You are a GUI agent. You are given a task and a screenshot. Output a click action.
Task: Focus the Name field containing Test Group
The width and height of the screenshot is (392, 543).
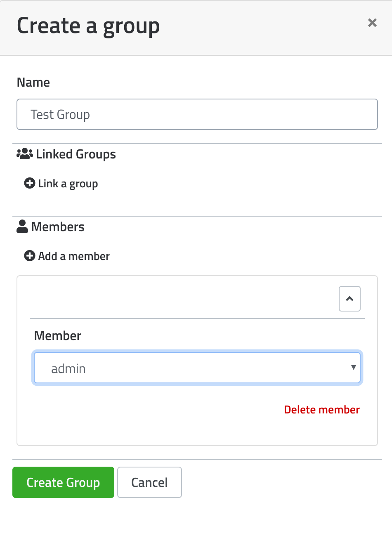point(197,114)
